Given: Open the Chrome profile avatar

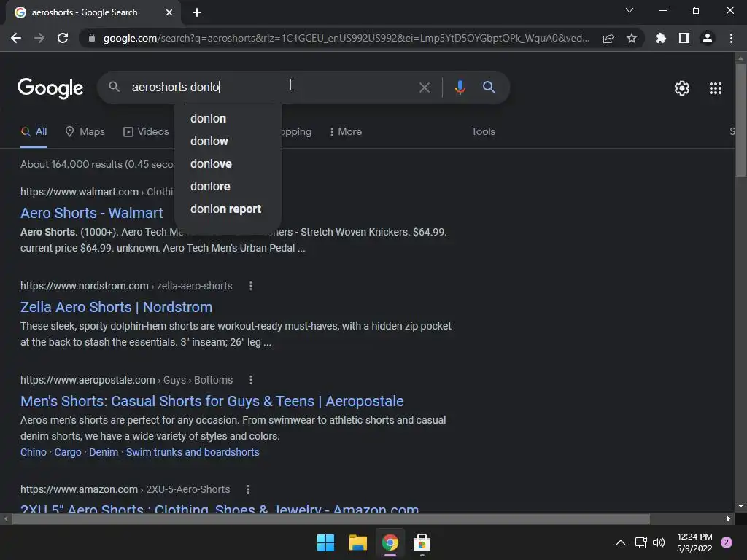Looking at the screenshot, I should click(x=708, y=38).
